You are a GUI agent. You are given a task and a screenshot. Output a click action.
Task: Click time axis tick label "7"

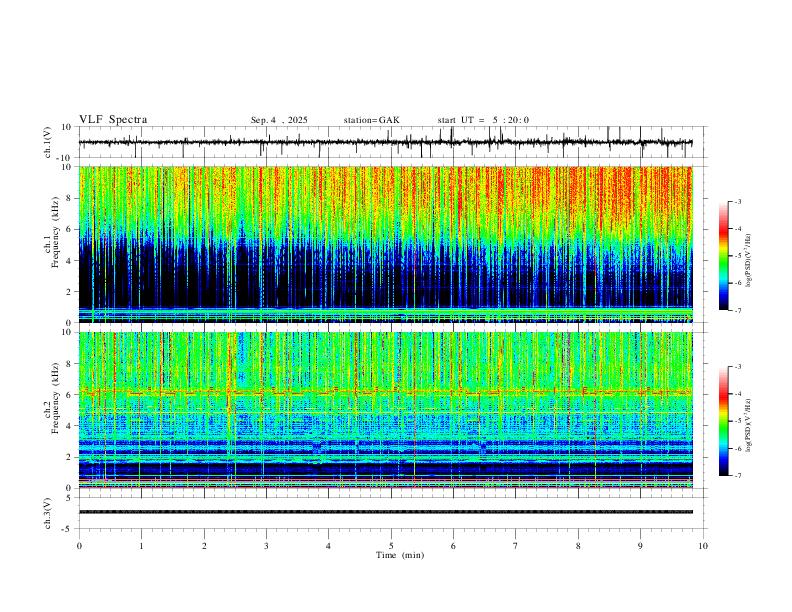516,546
